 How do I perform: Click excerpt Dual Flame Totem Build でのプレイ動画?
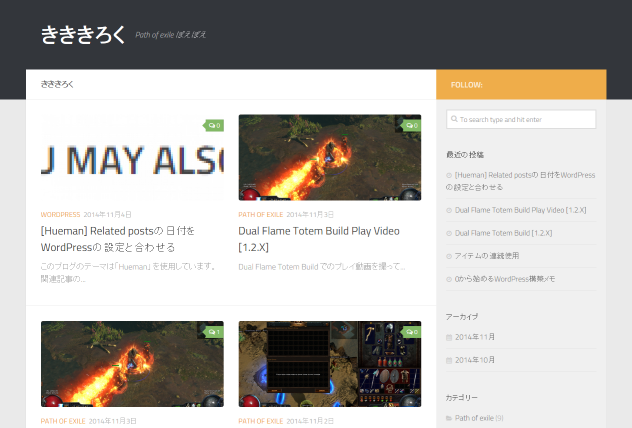click(x=322, y=267)
